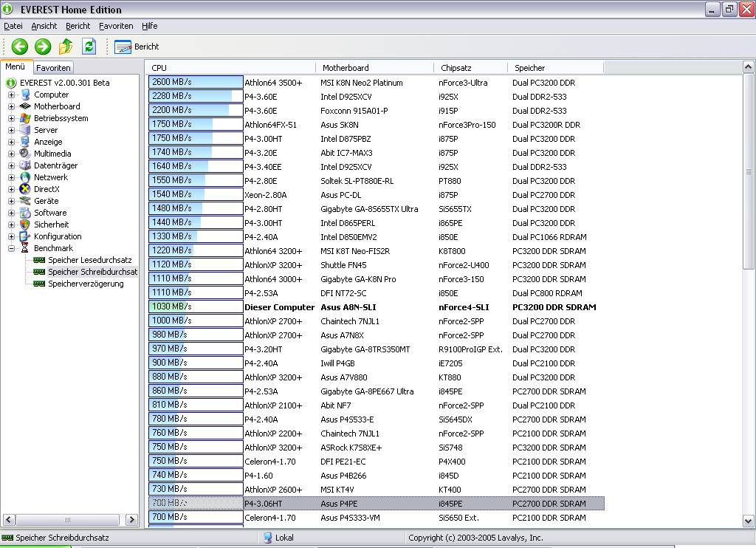Screen dimensions: 756x548
Task: Expand the Computer tree node
Action: [11, 95]
